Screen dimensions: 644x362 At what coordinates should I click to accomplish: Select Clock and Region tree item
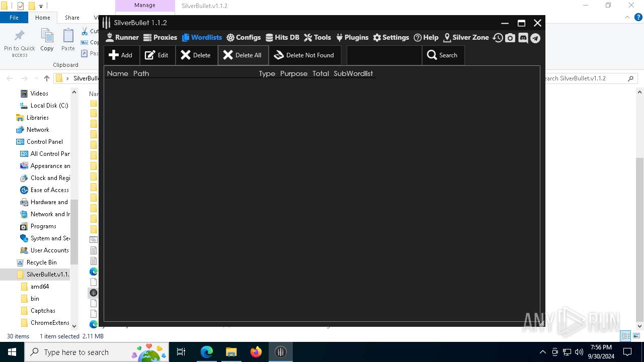coord(50,178)
